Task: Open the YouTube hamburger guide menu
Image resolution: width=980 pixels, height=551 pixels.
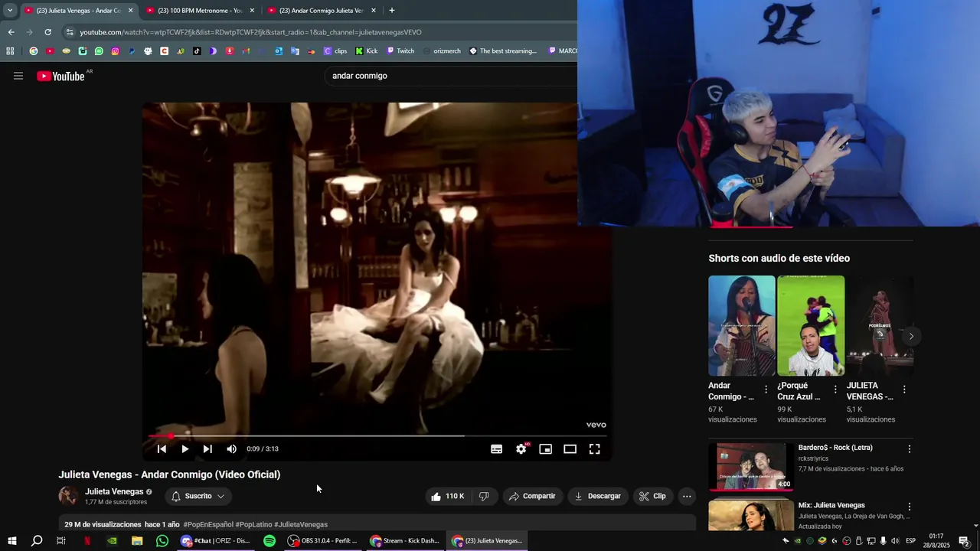Action: pos(18,76)
